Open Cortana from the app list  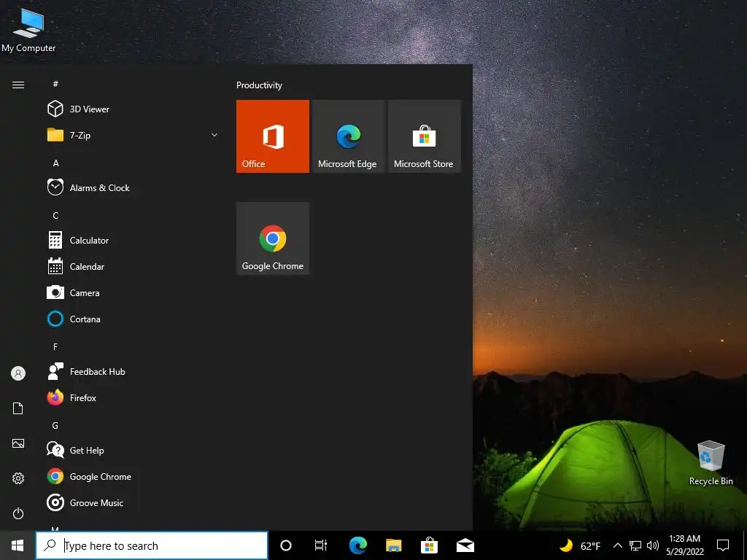133,319
